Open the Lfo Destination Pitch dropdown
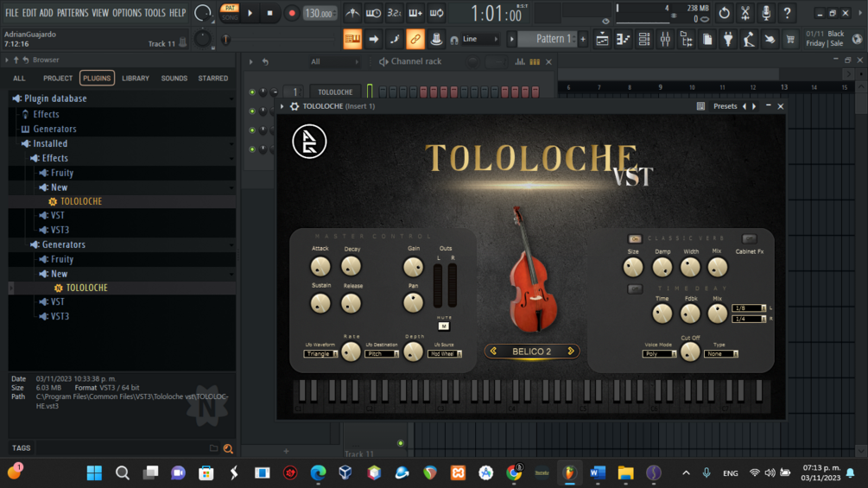The height and width of the screenshot is (488, 868). click(382, 353)
